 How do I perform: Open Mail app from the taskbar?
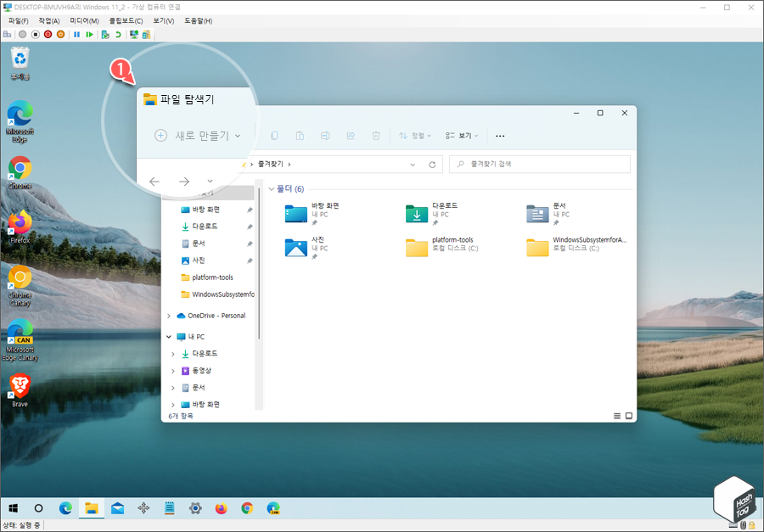117,508
